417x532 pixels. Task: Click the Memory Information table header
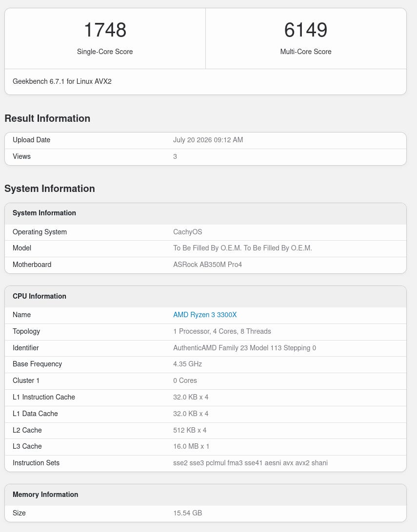click(205, 494)
